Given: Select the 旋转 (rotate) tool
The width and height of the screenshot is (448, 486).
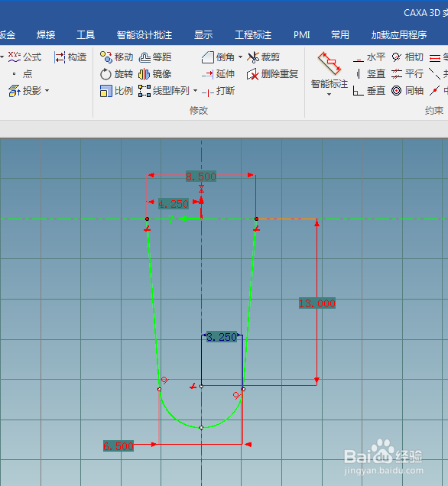Looking at the screenshot, I should pos(116,74).
